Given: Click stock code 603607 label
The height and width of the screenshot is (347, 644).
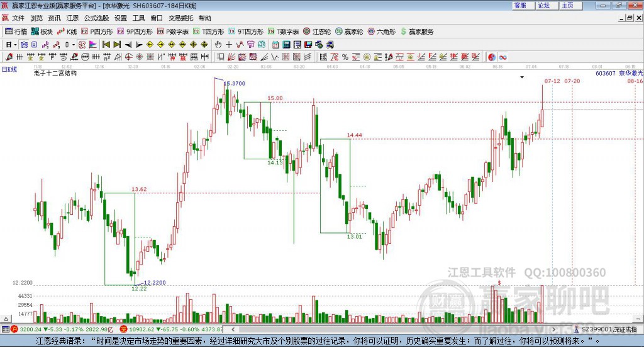Looking at the screenshot, I should pos(606,73).
